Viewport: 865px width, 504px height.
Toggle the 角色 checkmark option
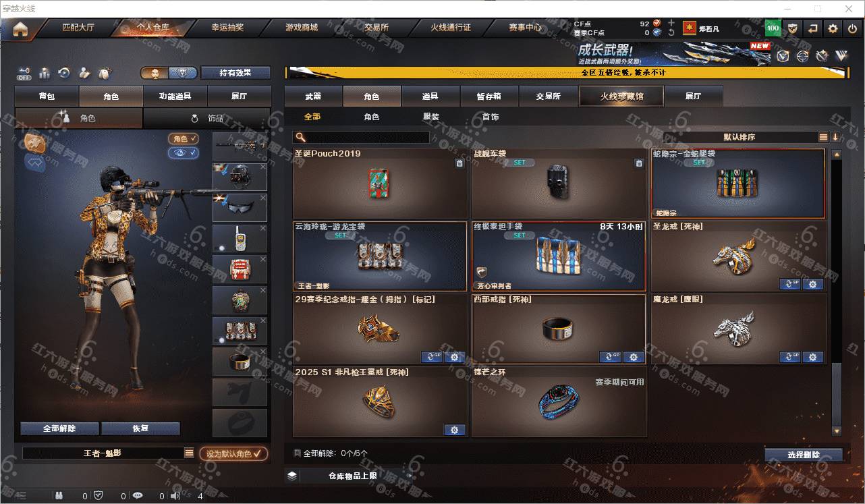(x=184, y=138)
